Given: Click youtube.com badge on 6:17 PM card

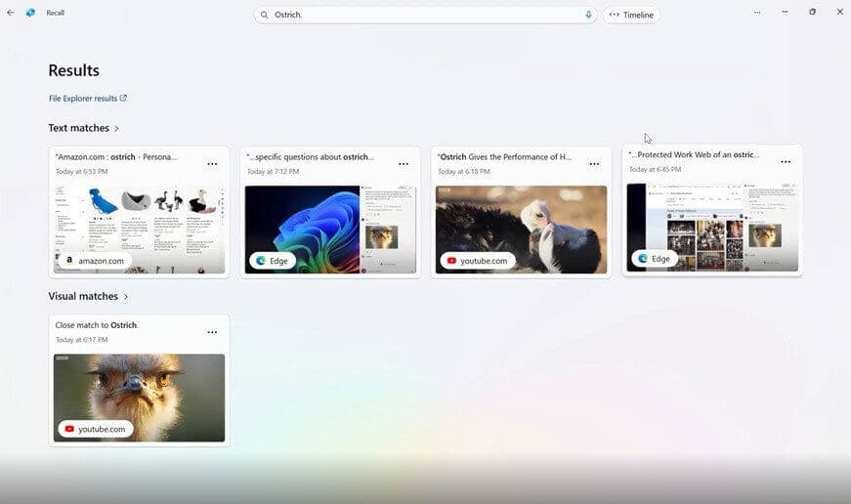Looking at the screenshot, I should click(x=96, y=429).
